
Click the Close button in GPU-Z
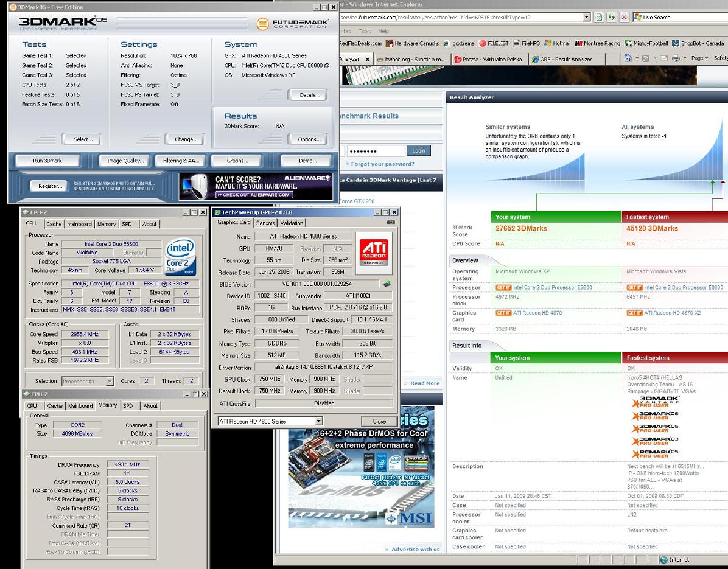(379, 421)
